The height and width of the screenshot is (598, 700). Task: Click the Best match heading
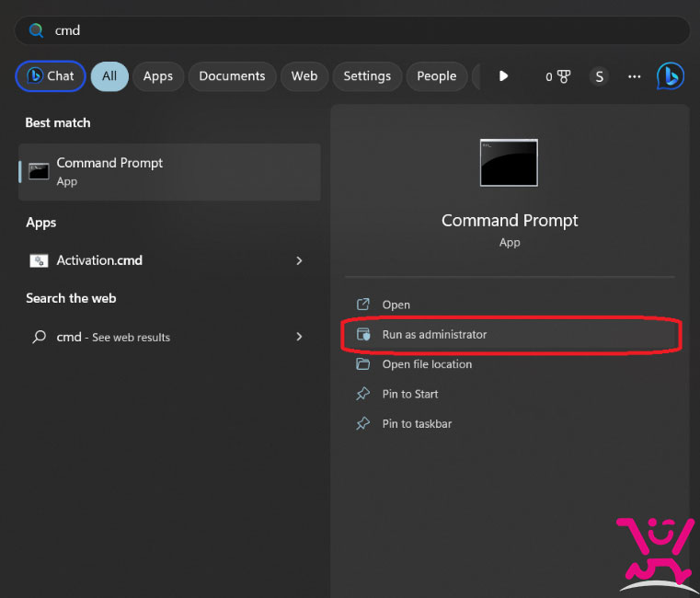(58, 122)
